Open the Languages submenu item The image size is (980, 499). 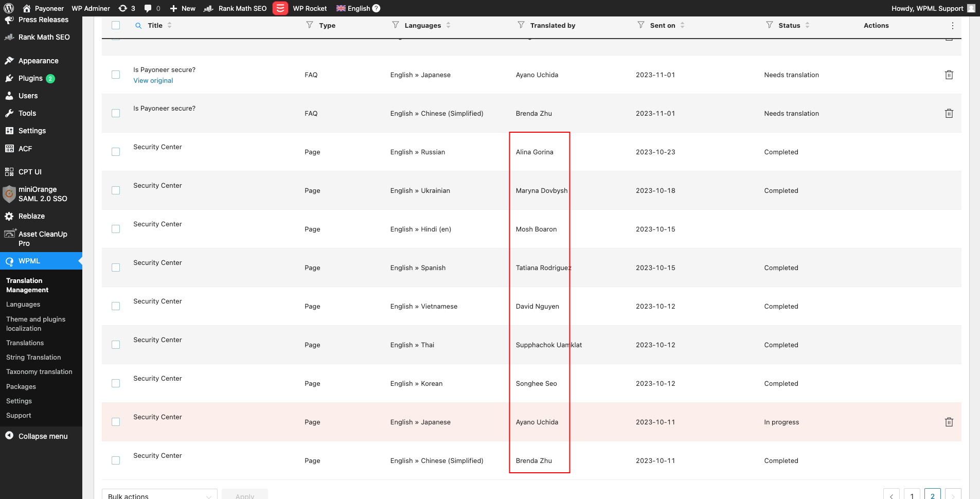23,304
